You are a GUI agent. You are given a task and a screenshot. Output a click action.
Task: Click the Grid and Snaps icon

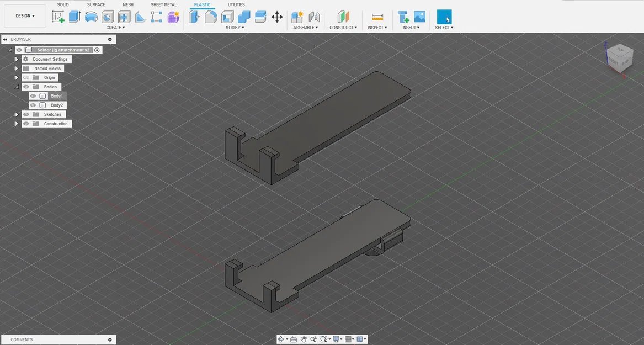pyautogui.click(x=348, y=339)
